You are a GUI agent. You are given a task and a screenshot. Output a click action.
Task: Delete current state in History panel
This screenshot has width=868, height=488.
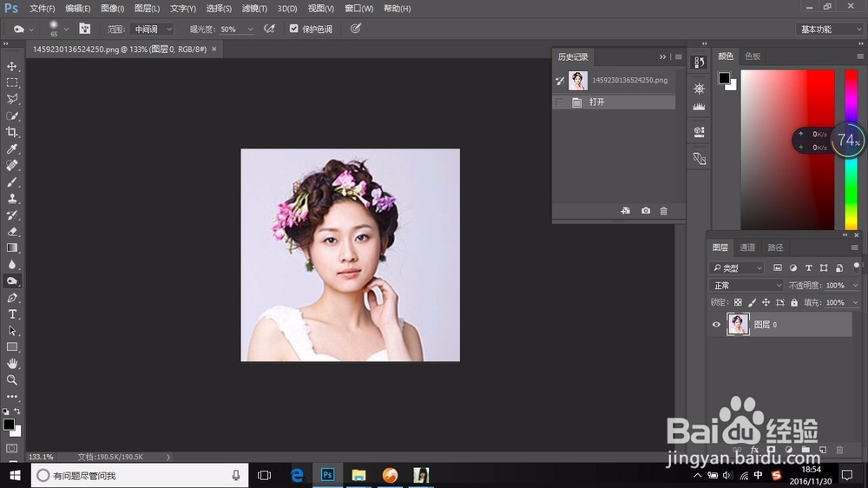click(x=664, y=211)
